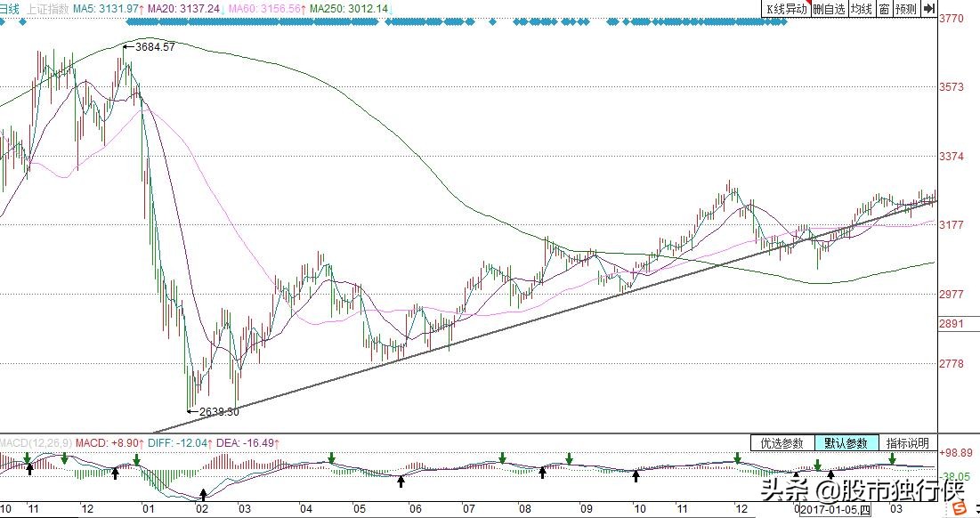Screen dimensions: 980x518
Task: Click the 3770 price axis label
Action: (x=952, y=19)
